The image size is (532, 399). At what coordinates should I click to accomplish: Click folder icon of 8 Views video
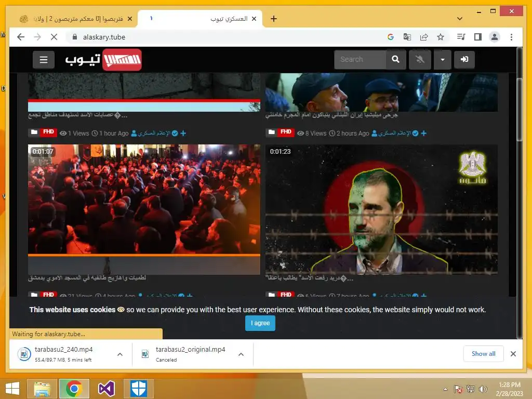pos(271,132)
